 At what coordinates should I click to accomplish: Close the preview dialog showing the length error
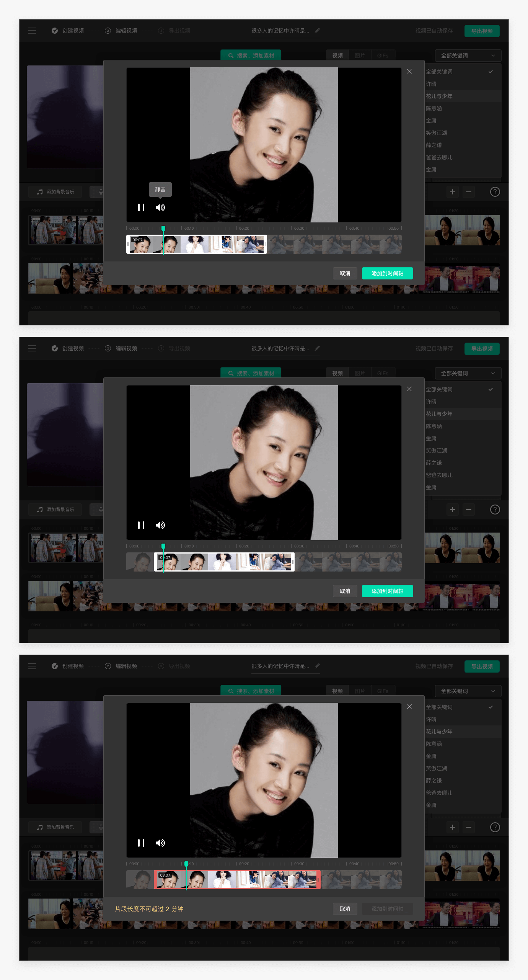pyautogui.click(x=409, y=707)
